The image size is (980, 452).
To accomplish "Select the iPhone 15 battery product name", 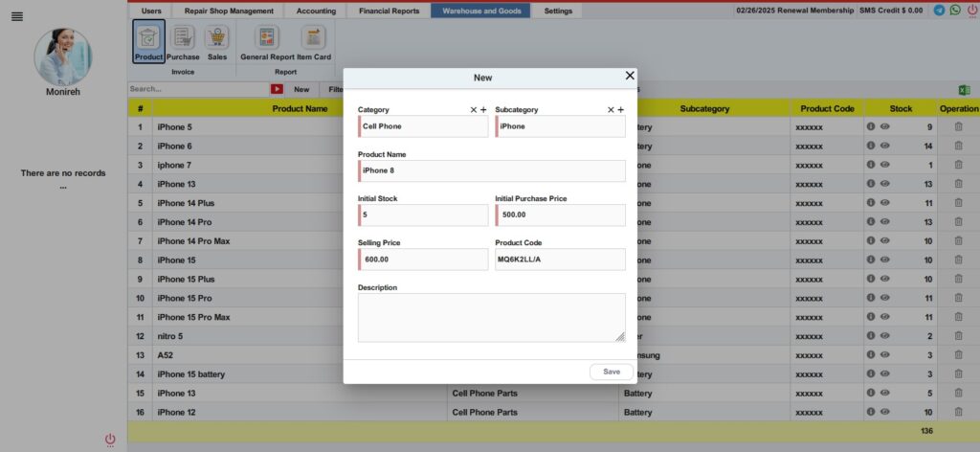I will pos(191,374).
